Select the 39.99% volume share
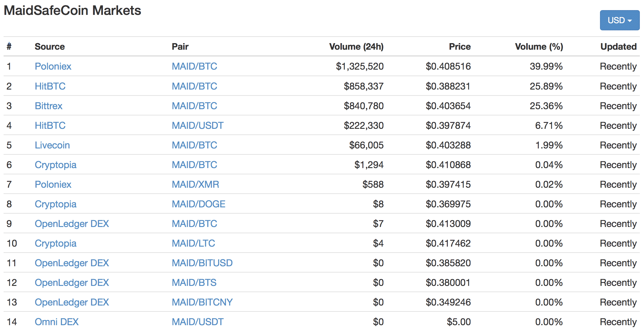 click(x=546, y=66)
